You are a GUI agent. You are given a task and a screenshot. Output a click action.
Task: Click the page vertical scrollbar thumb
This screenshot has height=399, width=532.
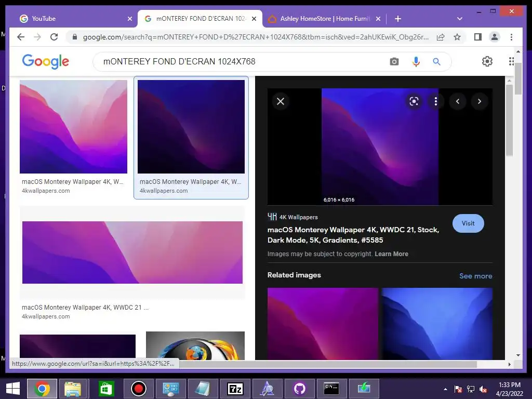[x=518, y=79]
